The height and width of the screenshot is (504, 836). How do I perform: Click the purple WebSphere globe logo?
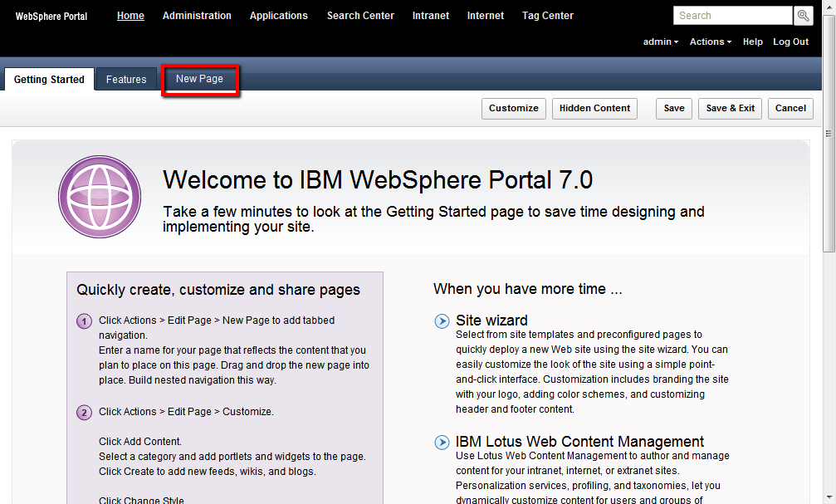point(100,197)
